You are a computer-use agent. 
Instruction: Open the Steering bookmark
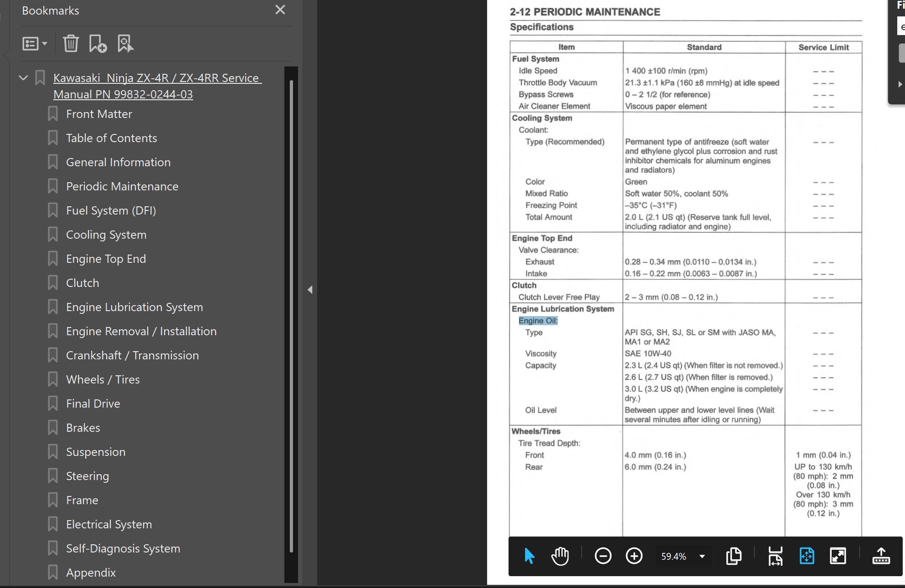tap(87, 476)
